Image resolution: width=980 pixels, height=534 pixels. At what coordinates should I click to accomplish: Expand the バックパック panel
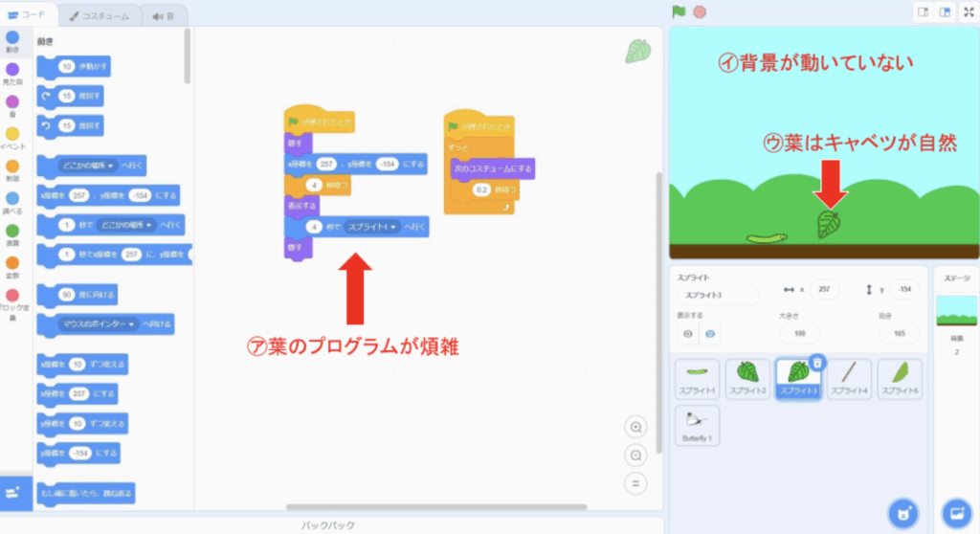329,525
